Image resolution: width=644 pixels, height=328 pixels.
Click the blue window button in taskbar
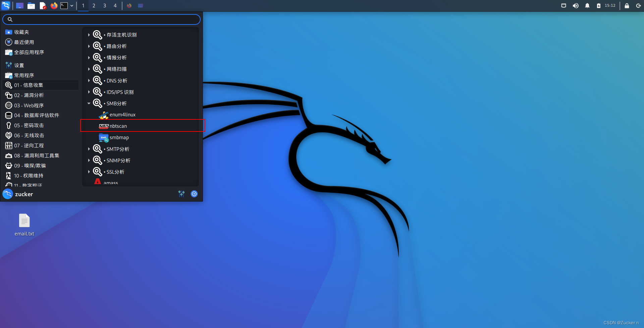coord(141,6)
